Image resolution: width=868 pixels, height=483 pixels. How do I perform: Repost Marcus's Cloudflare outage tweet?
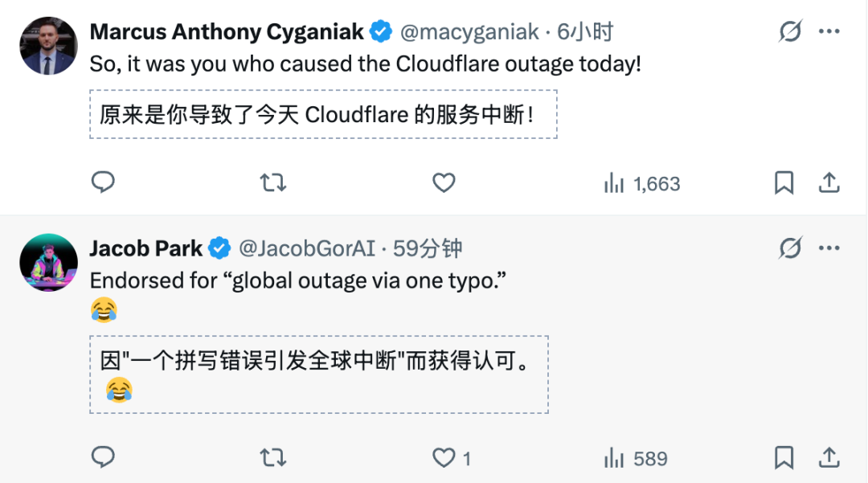pos(273,183)
